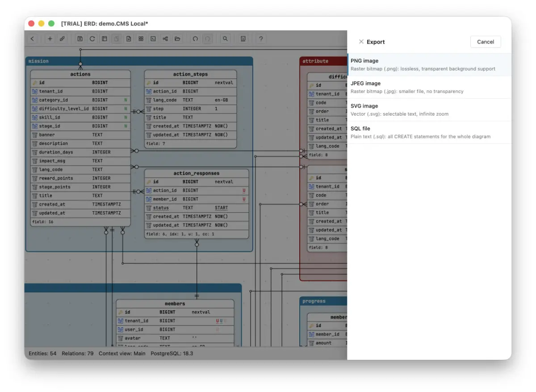Click the save diagram toolbar icon

click(x=80, y=39)
